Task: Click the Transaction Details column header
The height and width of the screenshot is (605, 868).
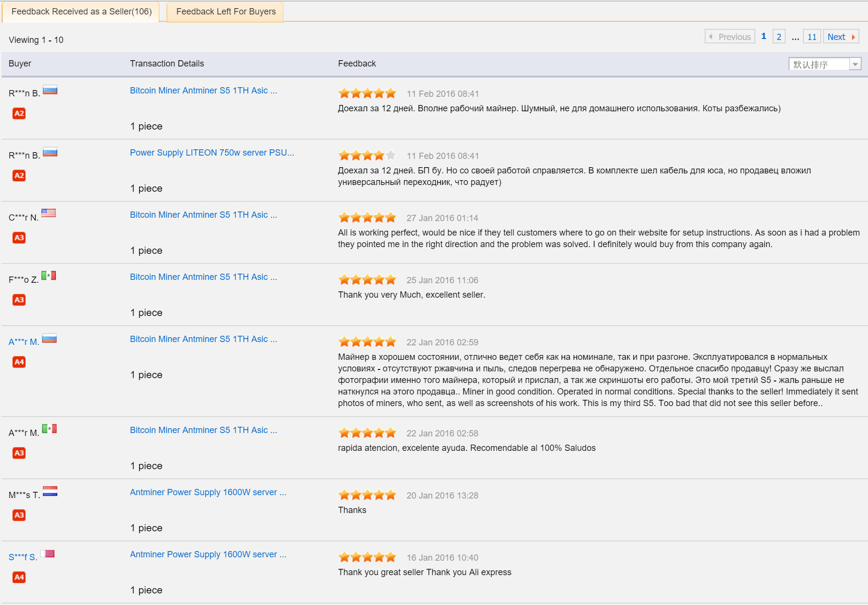Action: 167,64
